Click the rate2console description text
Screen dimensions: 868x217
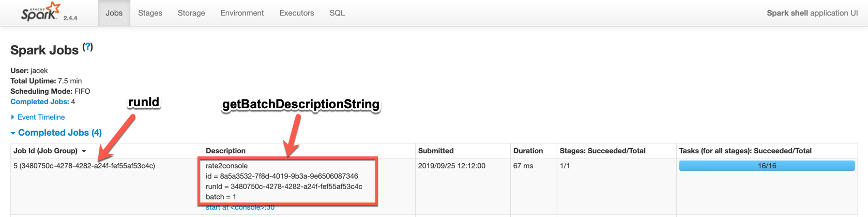[226, 166]
